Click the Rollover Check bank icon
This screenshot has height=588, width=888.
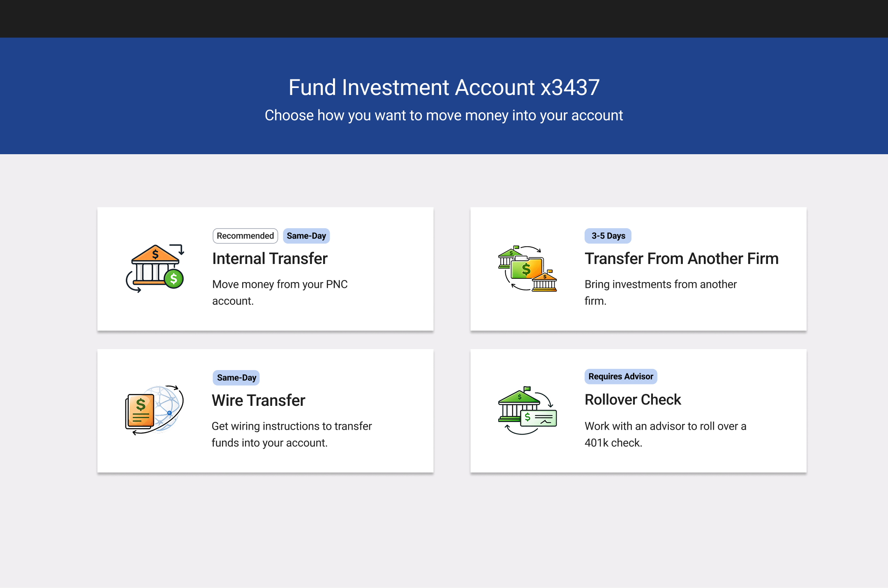click(527, 410)
